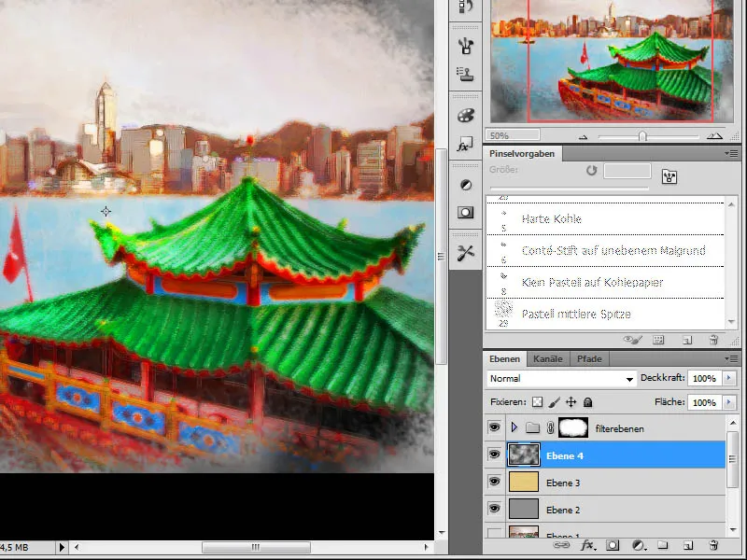Show Ebene 1 by clicking its empty visibility box
Screen dimensions: 747x560
click(495, 532)
